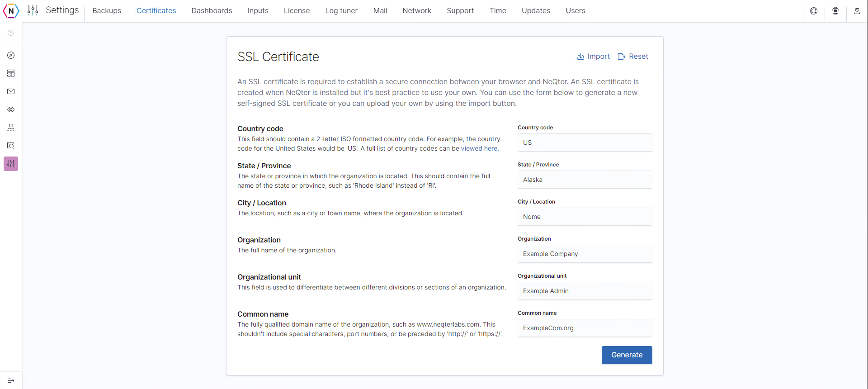The width and height of the screenshot is (868, 389).
Task: Click the 'Organizational unit' bold description heading
Action: pos(269,277)
